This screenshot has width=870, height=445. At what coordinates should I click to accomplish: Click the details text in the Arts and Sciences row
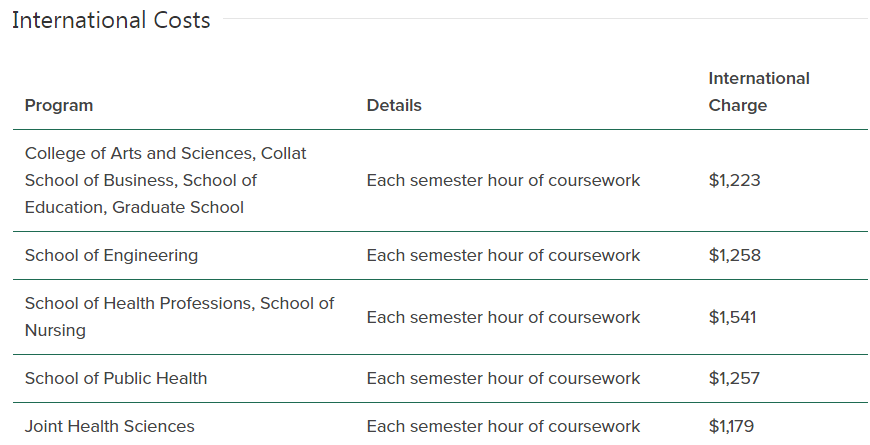(503, 180)
